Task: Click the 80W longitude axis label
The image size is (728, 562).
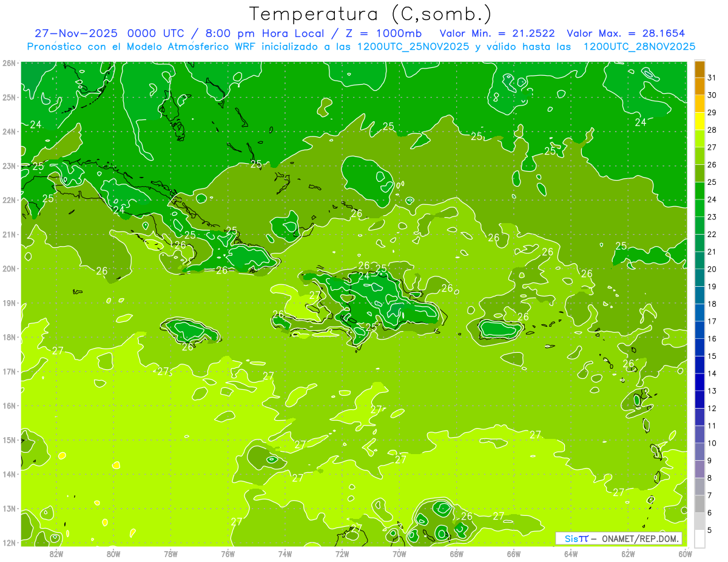Action: click(113, 554)
